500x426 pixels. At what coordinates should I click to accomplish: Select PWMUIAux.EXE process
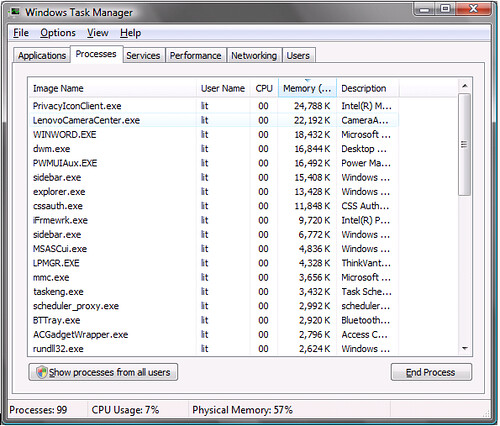[x=213, y=163]
